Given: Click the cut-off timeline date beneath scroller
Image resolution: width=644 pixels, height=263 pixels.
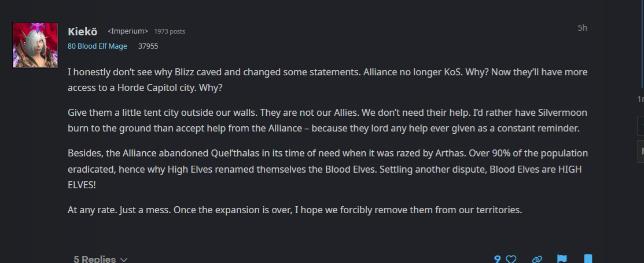Looking at the screenshot, I should 641,99.
